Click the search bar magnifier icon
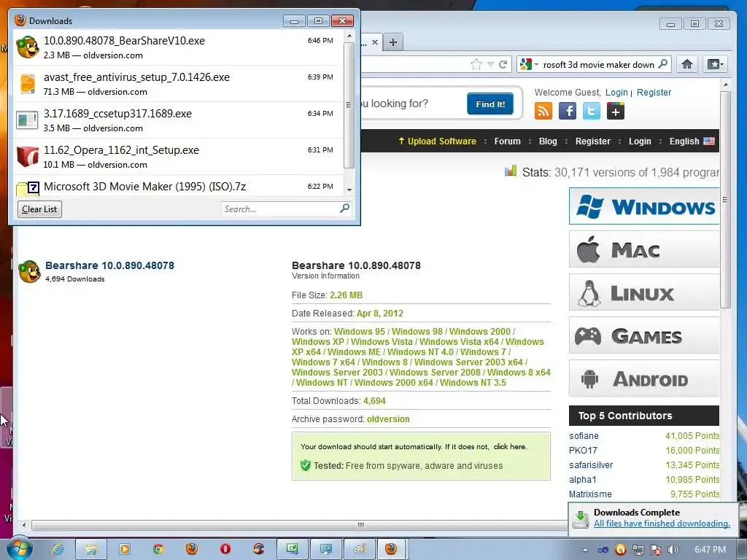The image size is (747, 560). pos(662,64)
